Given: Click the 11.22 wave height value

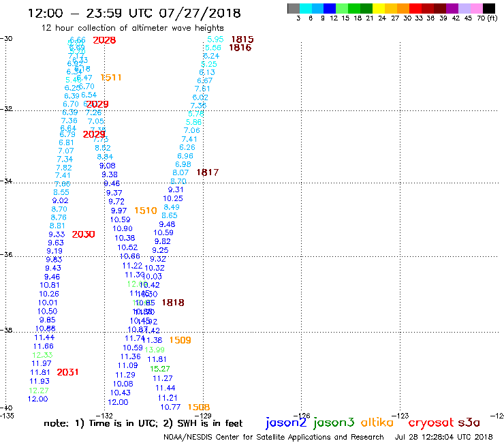Looking at the screenshot, I should [x=132, y=266].
